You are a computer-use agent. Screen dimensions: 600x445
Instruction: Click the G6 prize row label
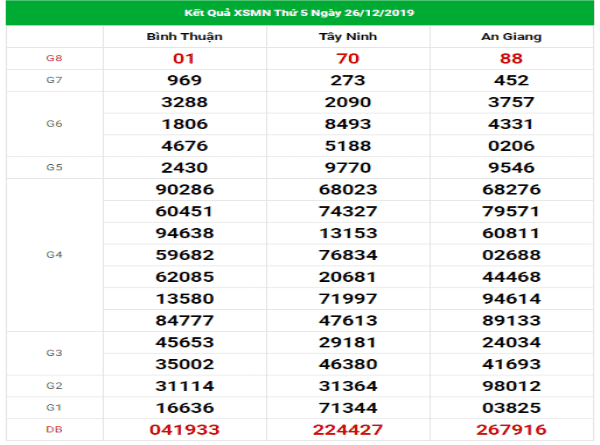point(54,123)
